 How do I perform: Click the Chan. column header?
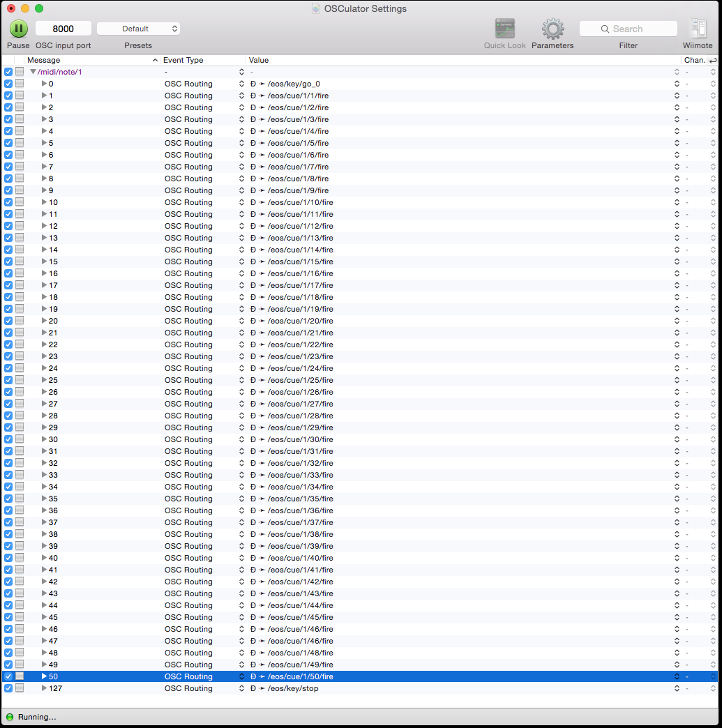pos(695,60)
